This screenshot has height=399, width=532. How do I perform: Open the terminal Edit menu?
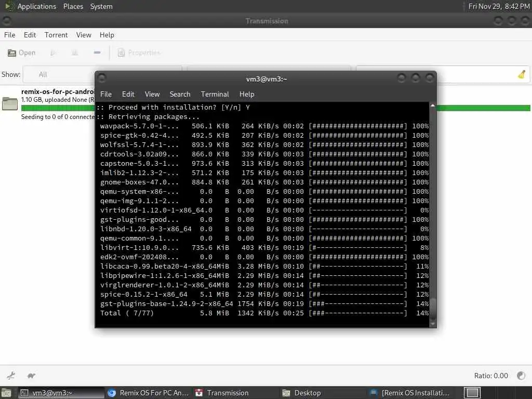[128, 95]
